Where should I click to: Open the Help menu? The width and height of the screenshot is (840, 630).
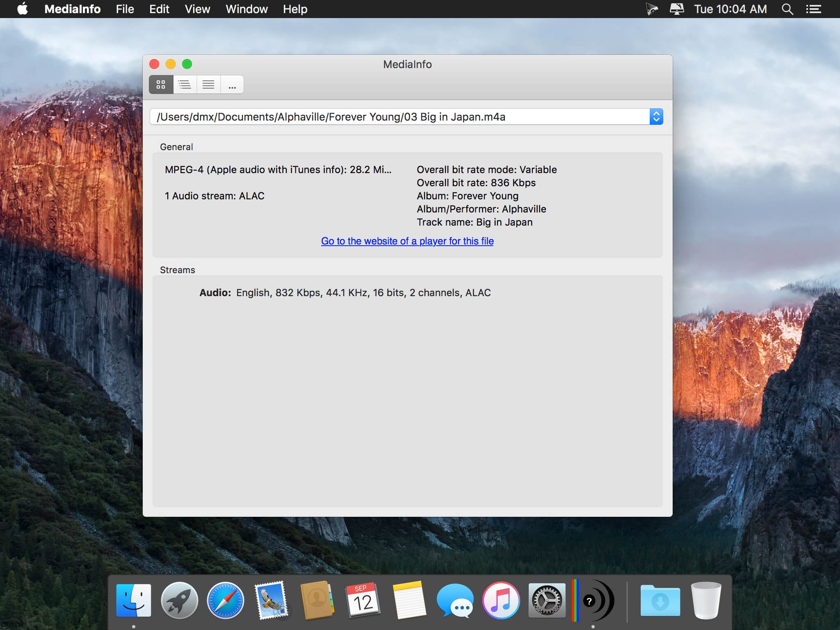[x=294, y=9]
